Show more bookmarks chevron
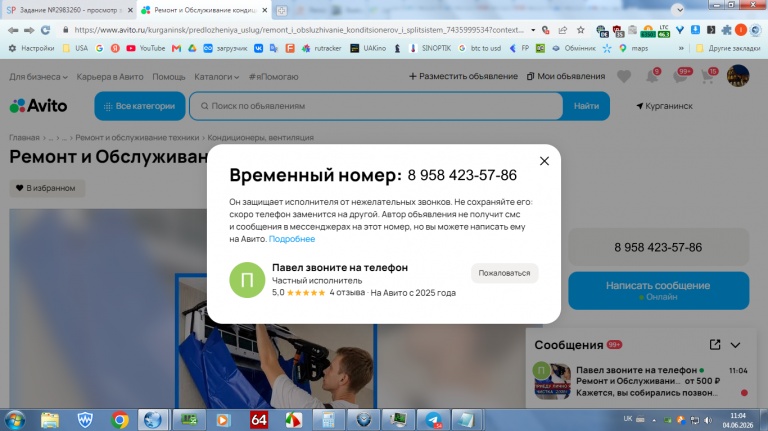The width and height of the screenshot is (768, 431). pos(681,48)
